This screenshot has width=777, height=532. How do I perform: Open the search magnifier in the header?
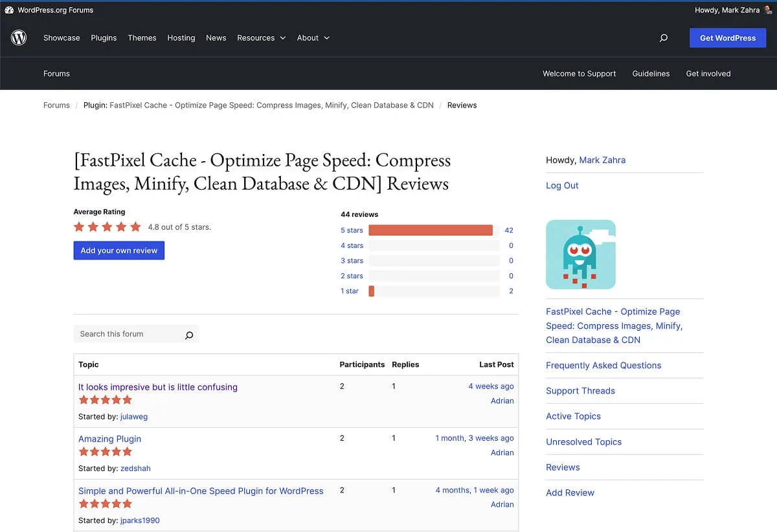[x=664, y=38]
